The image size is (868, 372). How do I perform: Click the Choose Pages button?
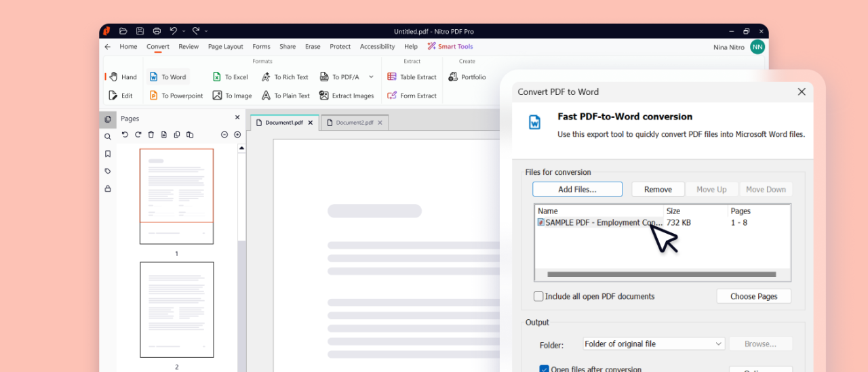point(753,296)
